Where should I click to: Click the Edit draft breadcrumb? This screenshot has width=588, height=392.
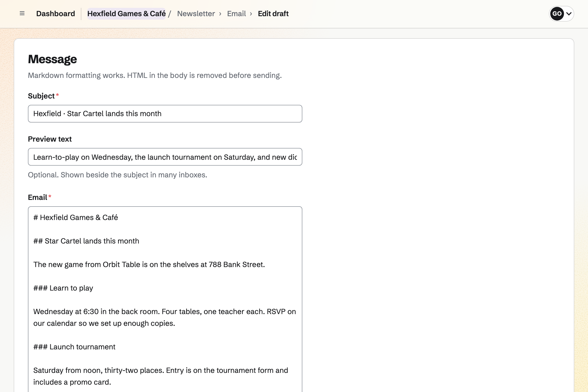273,13
